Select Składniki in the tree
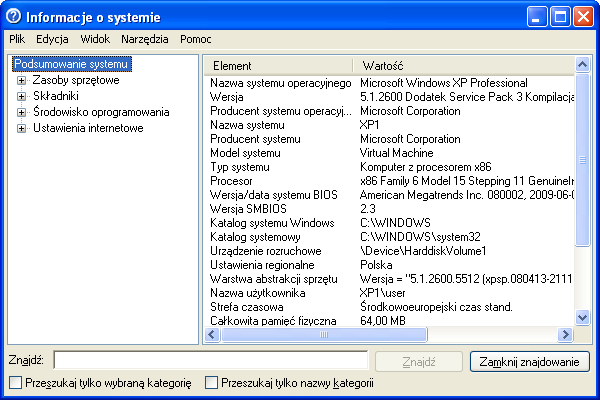The height and width of the screenshot is (400, 600). pyautogui.click(x=56, y=96)
